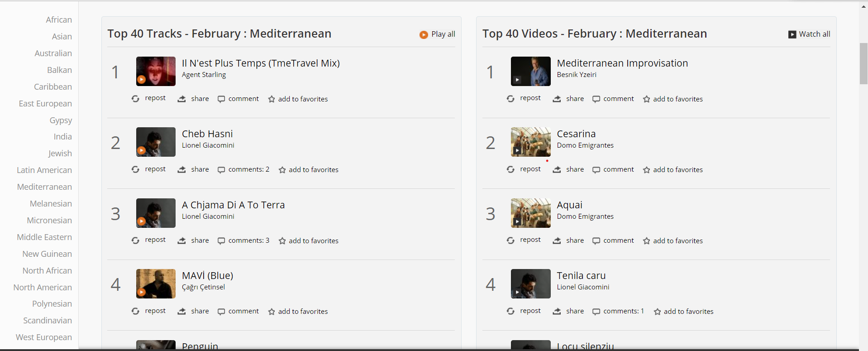Click the Watch all video icon
868x351 pixels.
click(792, 35)
